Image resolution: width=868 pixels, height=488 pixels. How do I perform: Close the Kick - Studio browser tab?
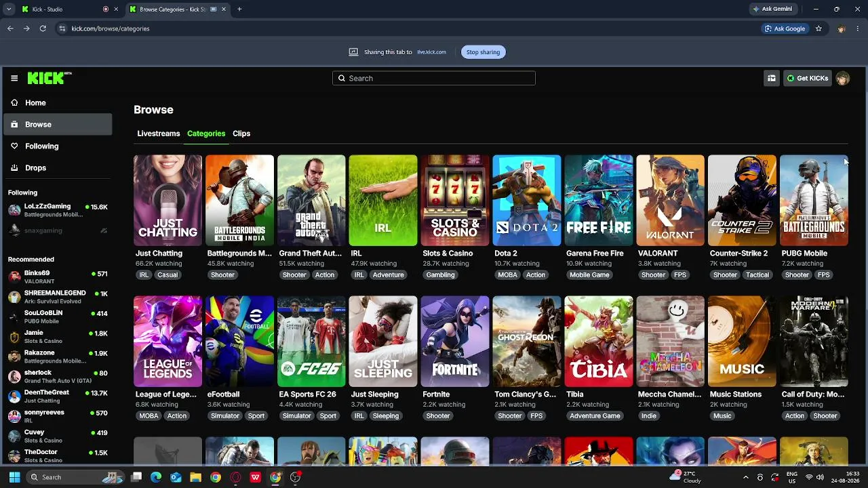point(116,9)
